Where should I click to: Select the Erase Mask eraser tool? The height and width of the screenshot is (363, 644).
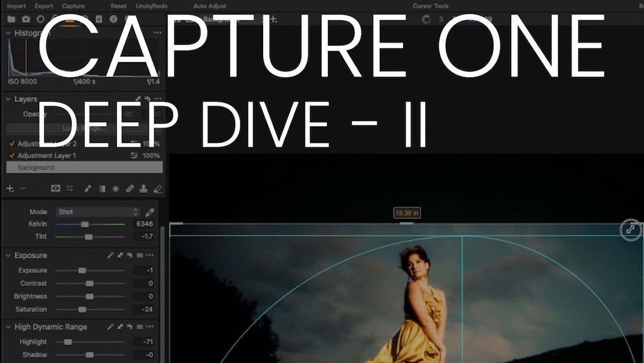157,189
